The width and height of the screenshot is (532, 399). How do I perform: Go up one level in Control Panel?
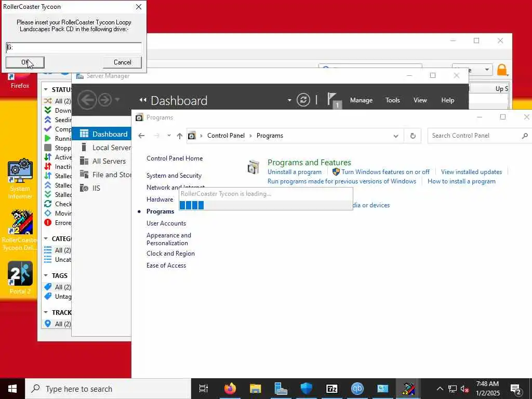pos(179,136)
